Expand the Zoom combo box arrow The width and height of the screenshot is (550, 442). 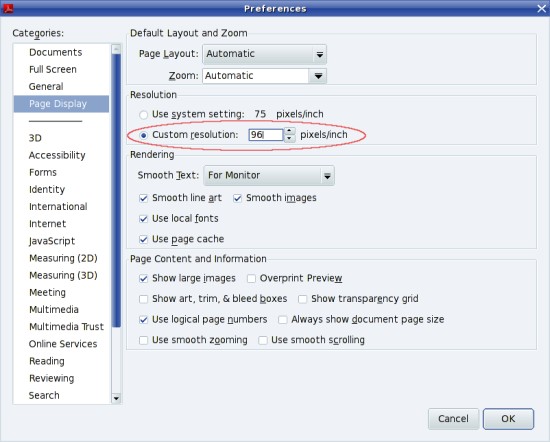(x=318, y=76)
